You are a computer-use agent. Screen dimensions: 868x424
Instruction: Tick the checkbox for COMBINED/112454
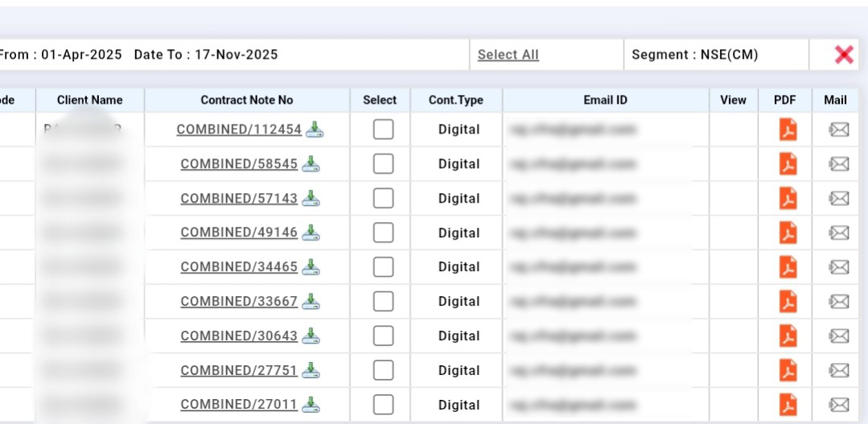[x=383, y=130]
